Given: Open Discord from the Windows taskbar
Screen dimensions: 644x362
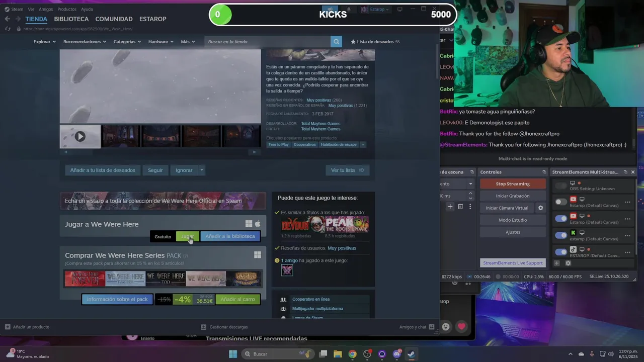Looking at the screenshot, I should [x=396, y=354].
